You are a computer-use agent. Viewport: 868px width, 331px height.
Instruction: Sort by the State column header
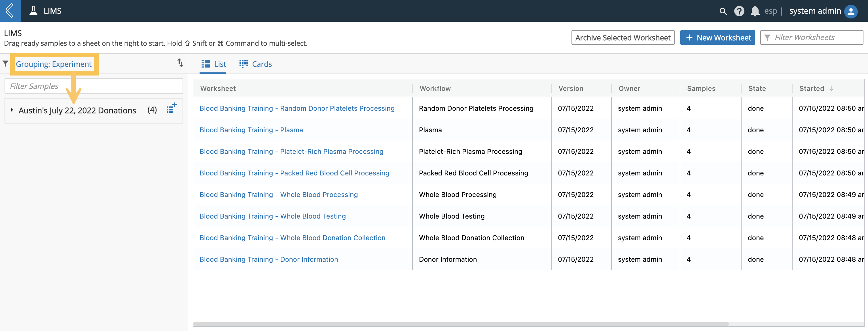pos(757,88)
